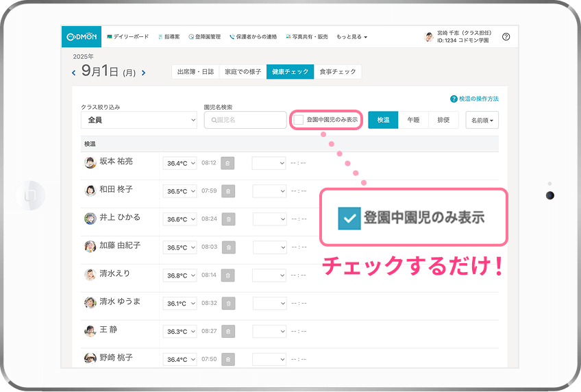Expand the もっと見る menu
The height and width of the screenshot is (392, 581).
click(x=351, y=37)
